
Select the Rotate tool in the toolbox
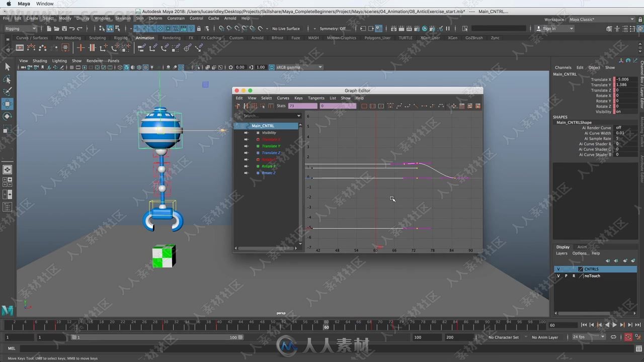tap(8, 117)
